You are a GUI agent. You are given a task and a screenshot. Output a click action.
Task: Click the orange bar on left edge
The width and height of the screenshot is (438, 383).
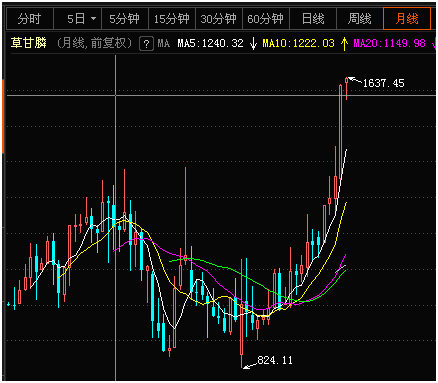3,116
